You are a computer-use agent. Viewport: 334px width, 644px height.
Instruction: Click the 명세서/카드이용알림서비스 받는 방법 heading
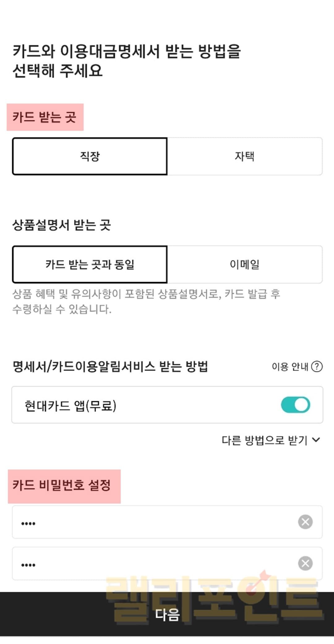click(110, 367)
